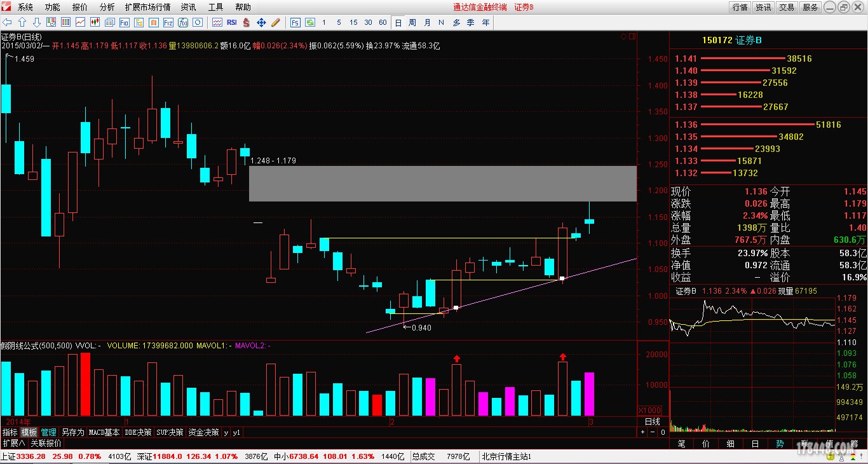Click the 另存为 template button
The width and height of the screenshot is (868, 464).
pos(73,432)
